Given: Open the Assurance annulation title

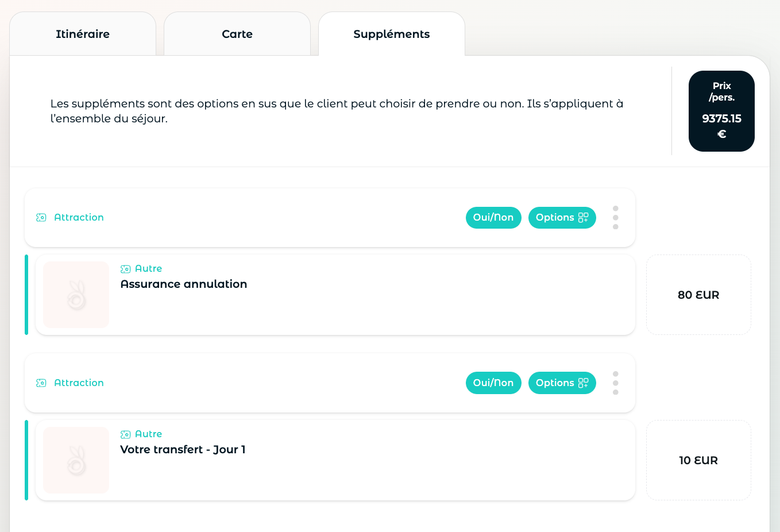Looking at the screenshot, I should [184, 284].
